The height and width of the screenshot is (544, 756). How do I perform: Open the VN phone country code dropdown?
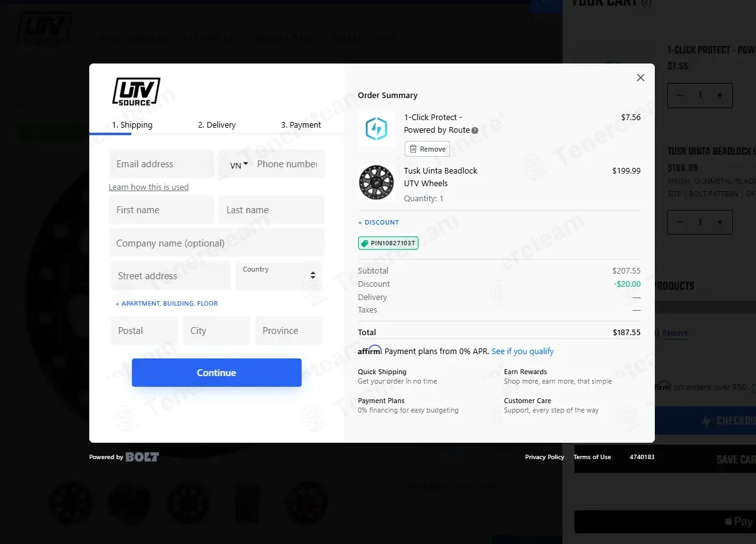pyautogui.click(x=239, y=165)
